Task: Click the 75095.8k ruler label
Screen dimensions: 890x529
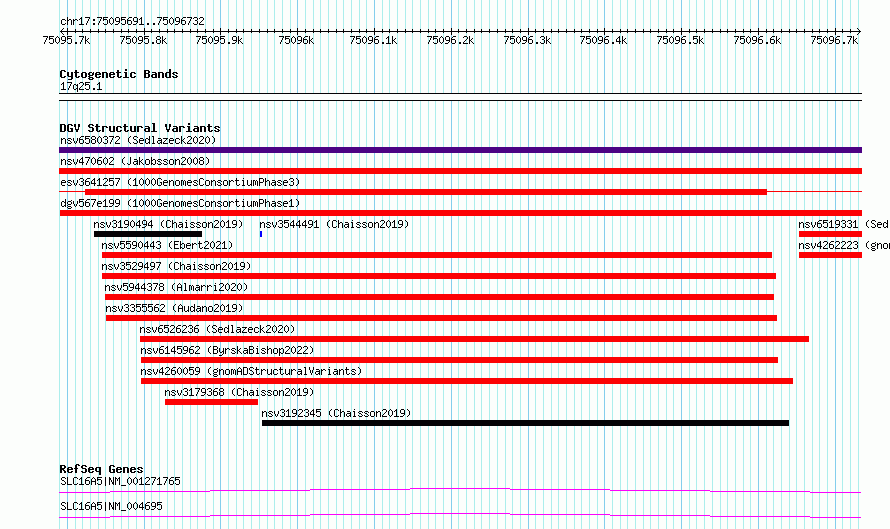Action: click(x=143, y=40)
